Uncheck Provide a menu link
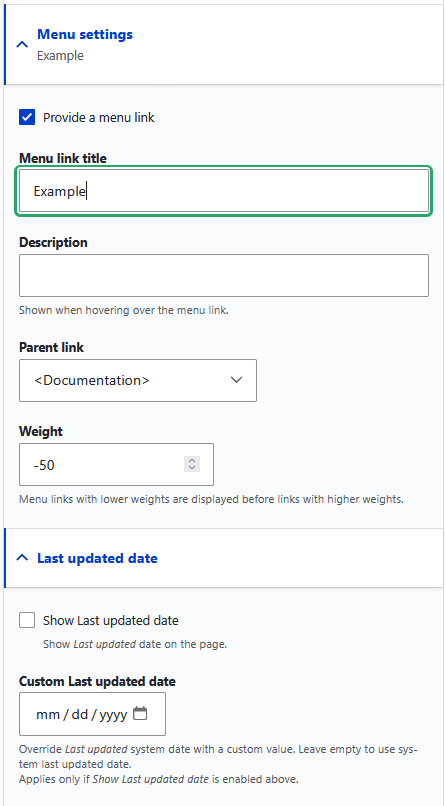This screenshot has width=445, height=806. pos(27,117)
